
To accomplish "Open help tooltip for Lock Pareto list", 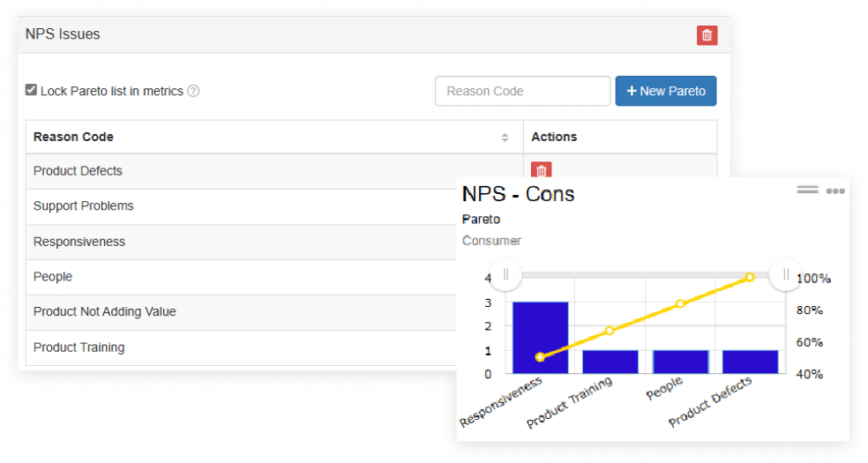I will click(x=193, y=91).
